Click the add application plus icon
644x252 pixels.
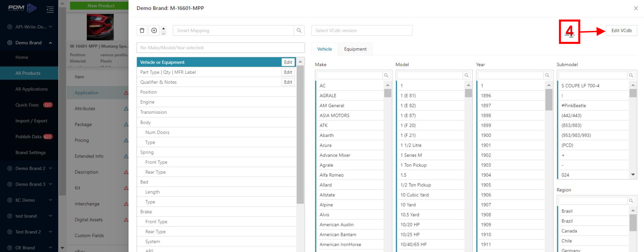(x=154, y=31)
